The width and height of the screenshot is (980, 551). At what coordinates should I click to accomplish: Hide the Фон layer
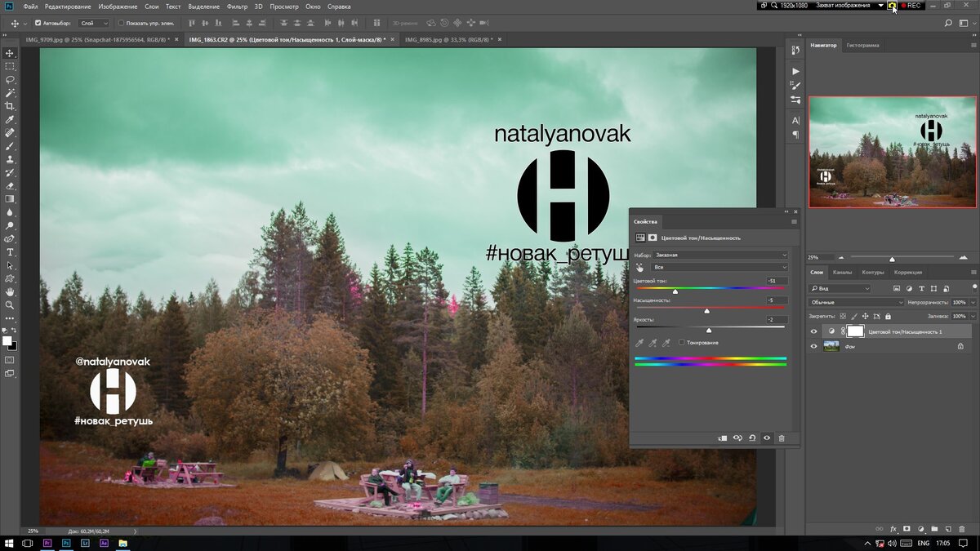pos(813,346)
